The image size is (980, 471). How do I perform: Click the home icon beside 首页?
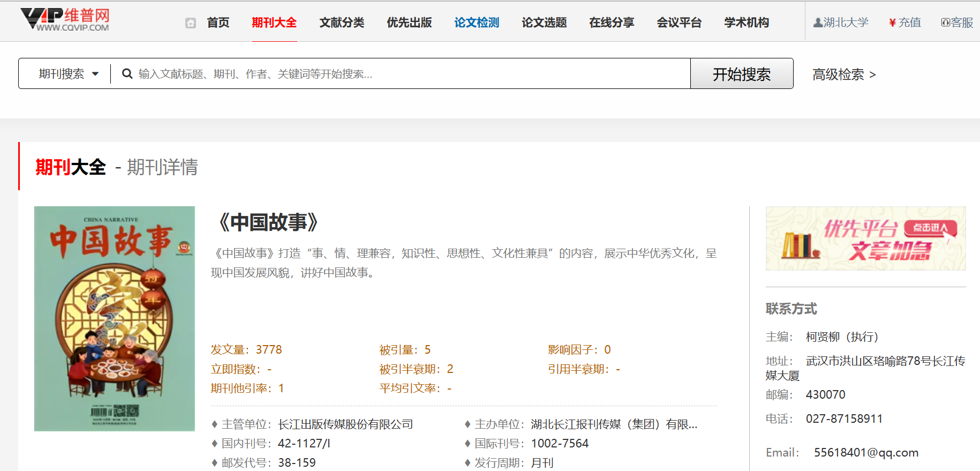(x=191, y=23)
